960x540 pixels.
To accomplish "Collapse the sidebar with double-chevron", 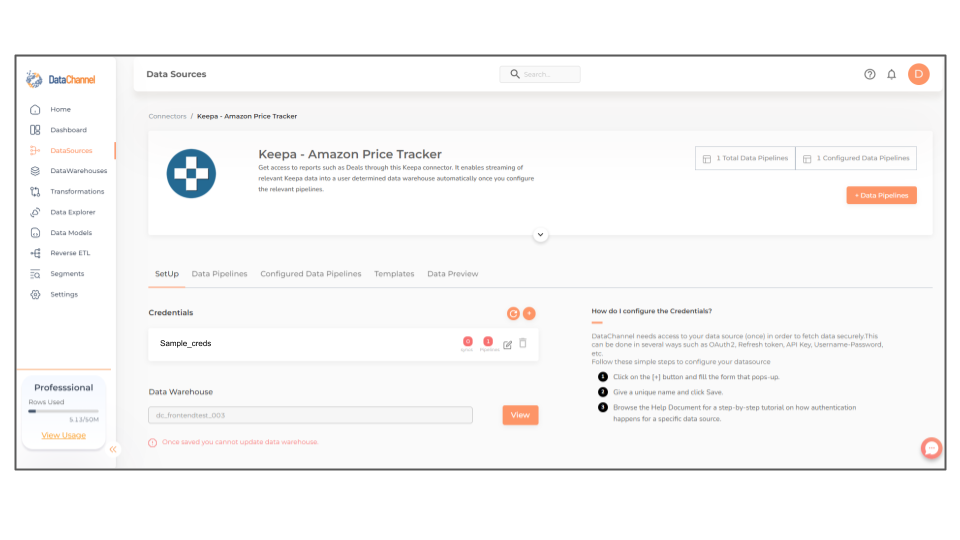I will coord(113,449).
